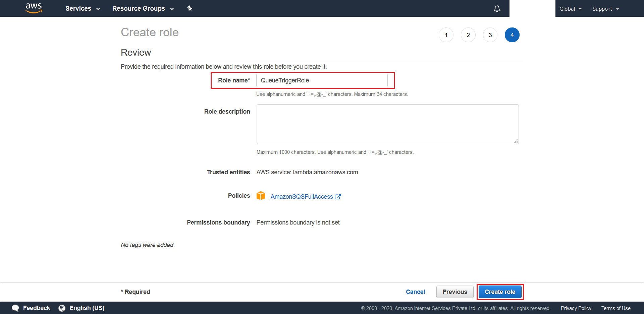Click the Feedback speech bubble icon
The width and height of the screenshot is (644, 314).
click(15, 308)
